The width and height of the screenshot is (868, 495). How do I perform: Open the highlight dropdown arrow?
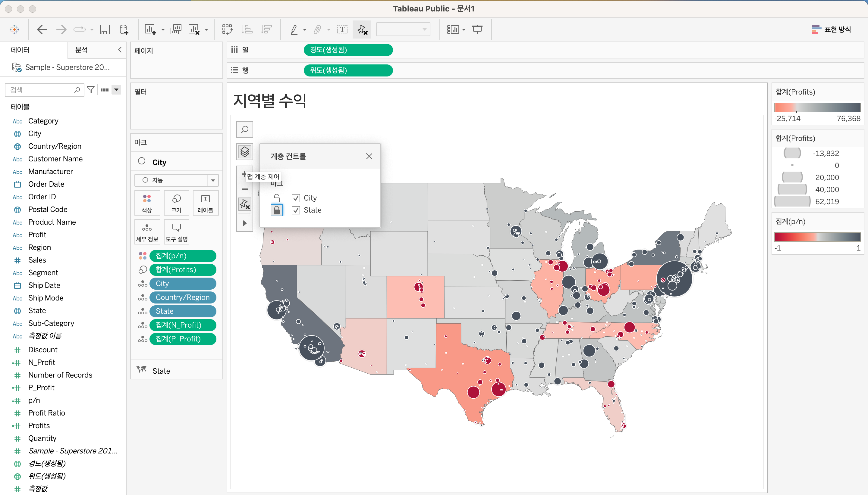pos(305,30)
